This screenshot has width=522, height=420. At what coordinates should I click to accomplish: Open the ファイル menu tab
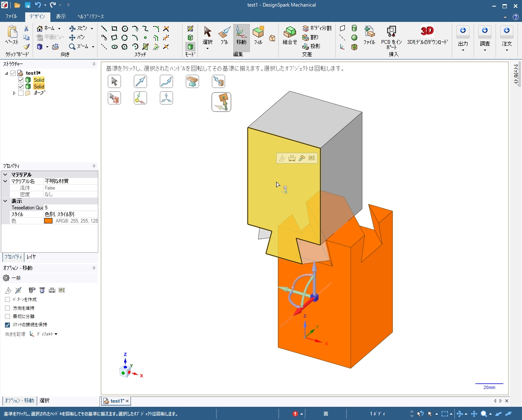(11, 17)
